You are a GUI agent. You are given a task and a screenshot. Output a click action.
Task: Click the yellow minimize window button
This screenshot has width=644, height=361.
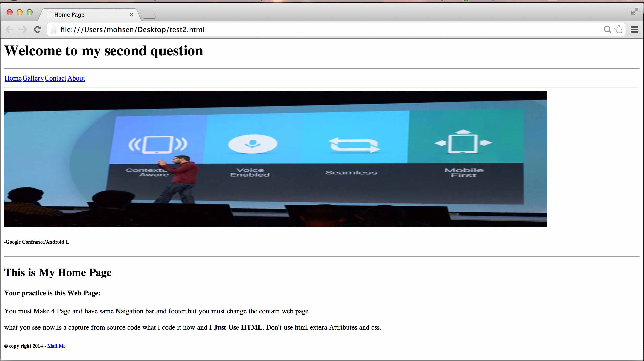[x=20, y=12]
